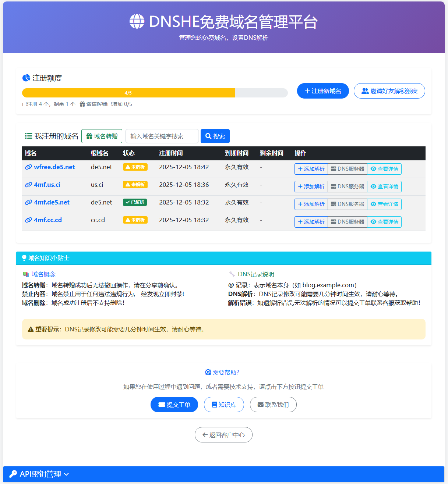
Task: Click the link icon next to wfree.de5.net
Action: (28, 167)
